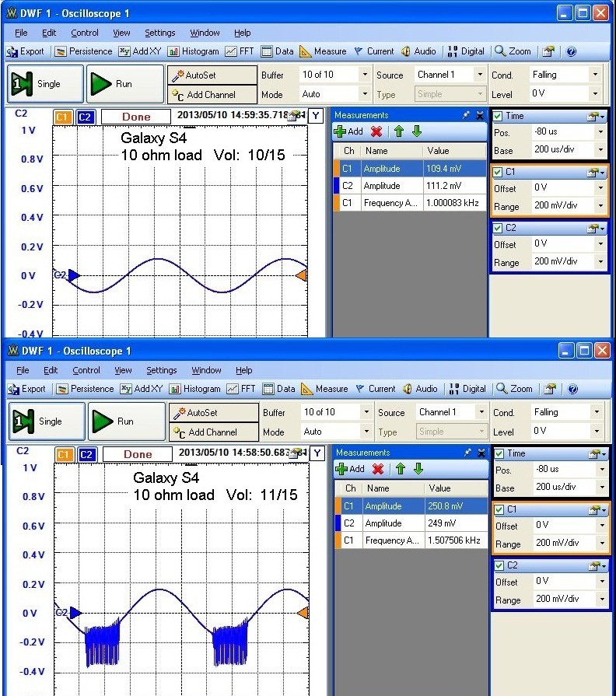Open Cond. Falling dropdown in top window
Screen dimensions: 616x696
pyautogui.click(x=596, y=75)
